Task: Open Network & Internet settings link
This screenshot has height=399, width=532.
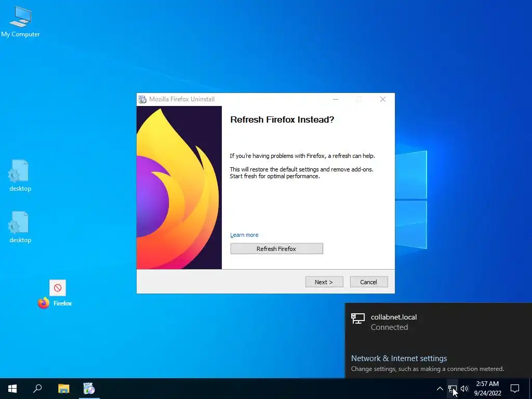Action: (x=399, y=358)
